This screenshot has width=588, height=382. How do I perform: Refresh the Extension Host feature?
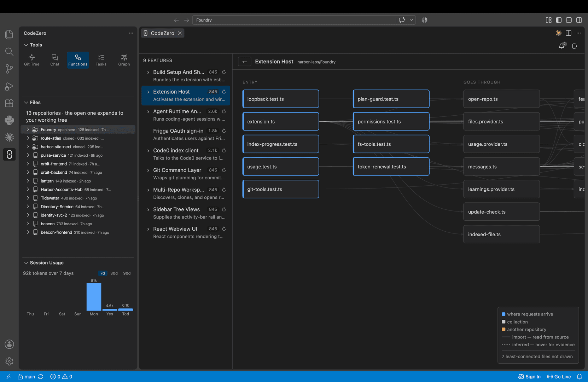(x=224, y=92)
